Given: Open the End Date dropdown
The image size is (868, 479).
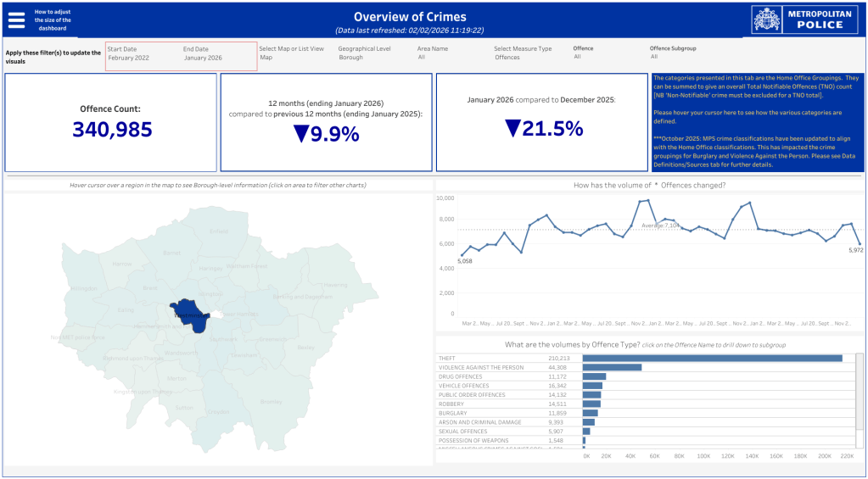Looking at the screenshot, I should pos(203,58).
